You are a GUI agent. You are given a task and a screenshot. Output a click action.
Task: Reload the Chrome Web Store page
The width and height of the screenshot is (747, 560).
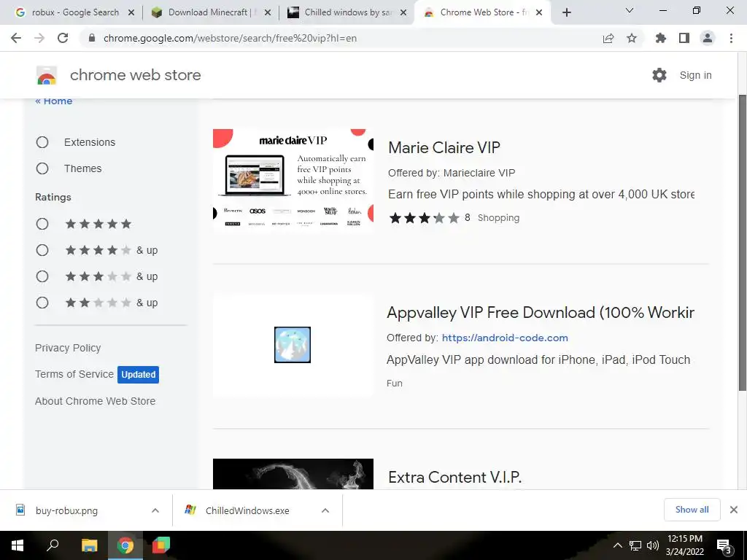63,38
